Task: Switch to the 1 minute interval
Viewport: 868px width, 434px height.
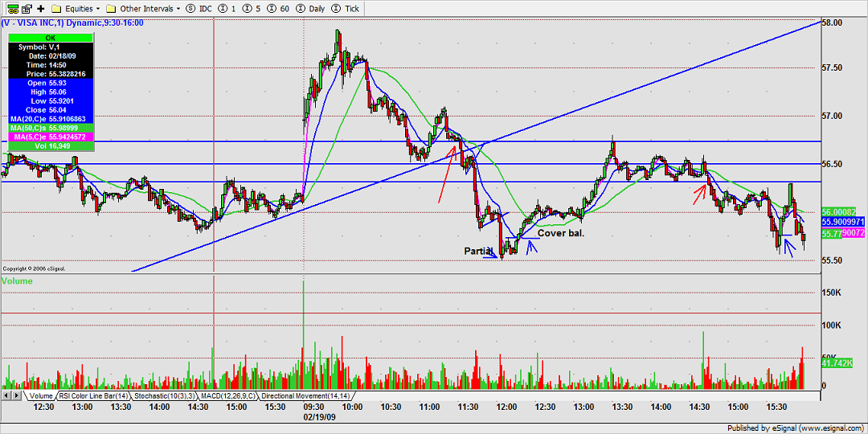Action: 227,9
